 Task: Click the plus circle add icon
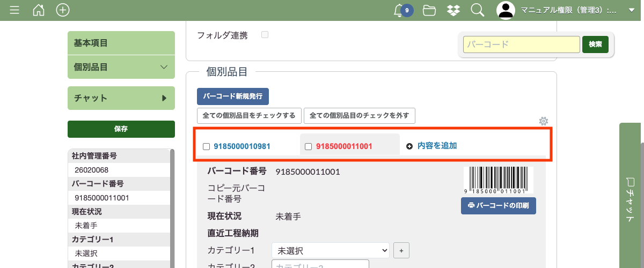[63, 10]
